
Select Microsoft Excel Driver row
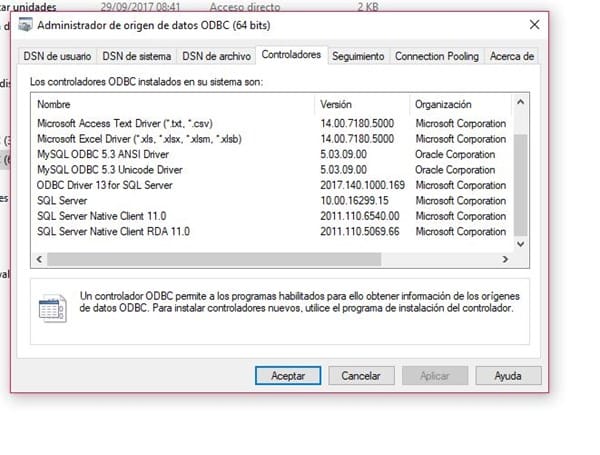pyautogui.click(x=272, y=139)
